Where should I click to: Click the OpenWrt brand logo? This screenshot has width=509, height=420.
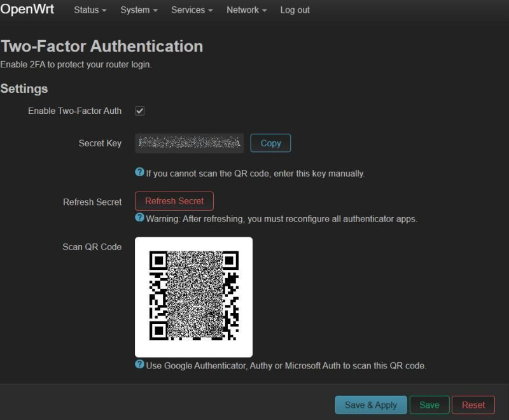[x=27, y=9]
